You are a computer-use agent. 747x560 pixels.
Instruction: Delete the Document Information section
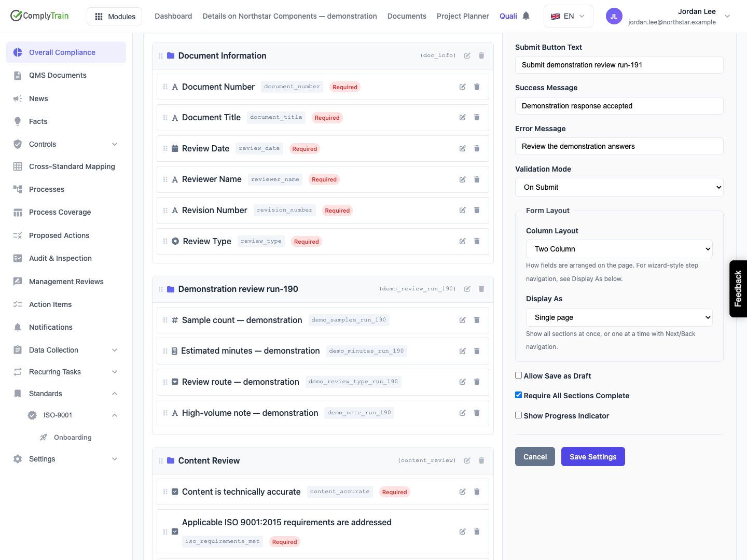481,55
